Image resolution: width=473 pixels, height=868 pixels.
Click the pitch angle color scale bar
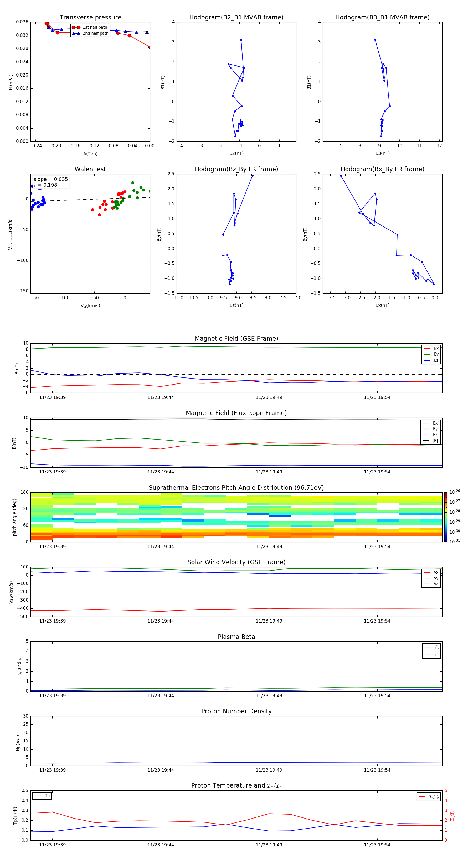[x=446, y=517]
